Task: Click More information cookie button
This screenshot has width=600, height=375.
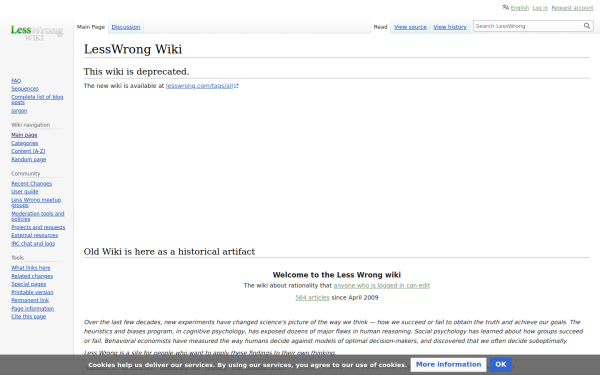Action: coord(448,365)
